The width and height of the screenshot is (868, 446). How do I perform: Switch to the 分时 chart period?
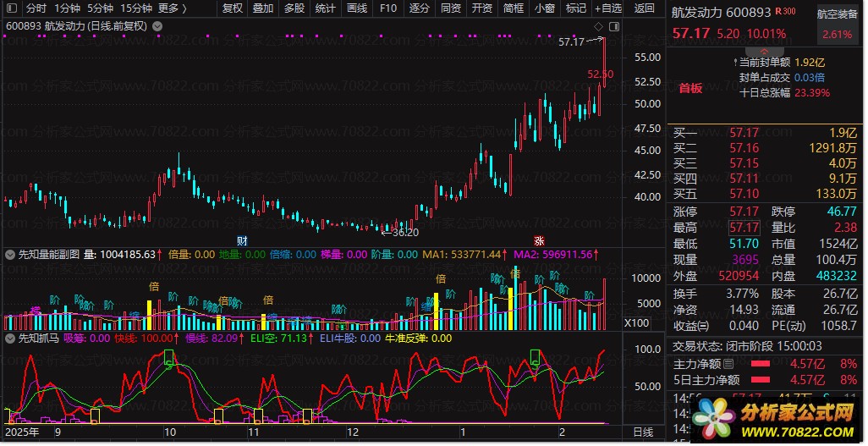coord(36,8)
